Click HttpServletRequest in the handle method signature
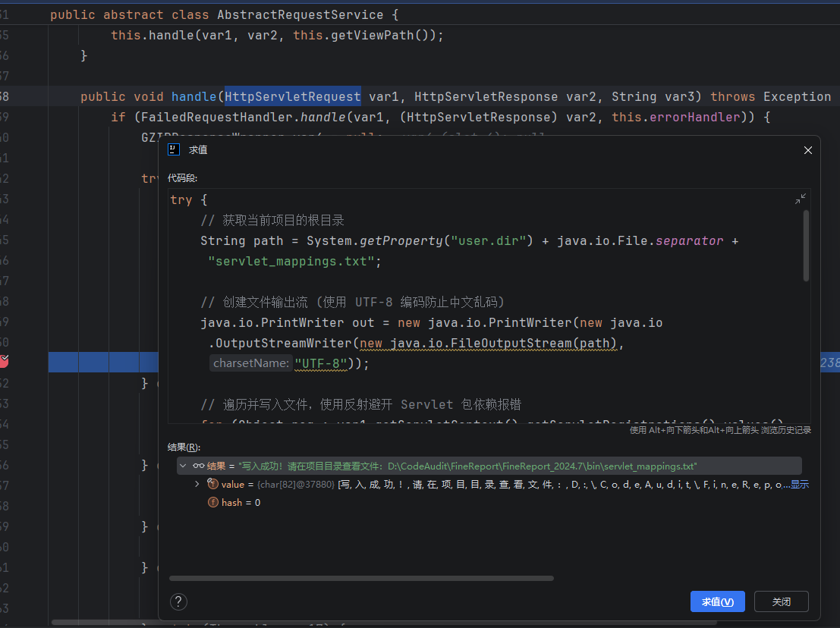The height and width of the screenshot is (628, 840). pyautogui.click(x=292, y=96)
